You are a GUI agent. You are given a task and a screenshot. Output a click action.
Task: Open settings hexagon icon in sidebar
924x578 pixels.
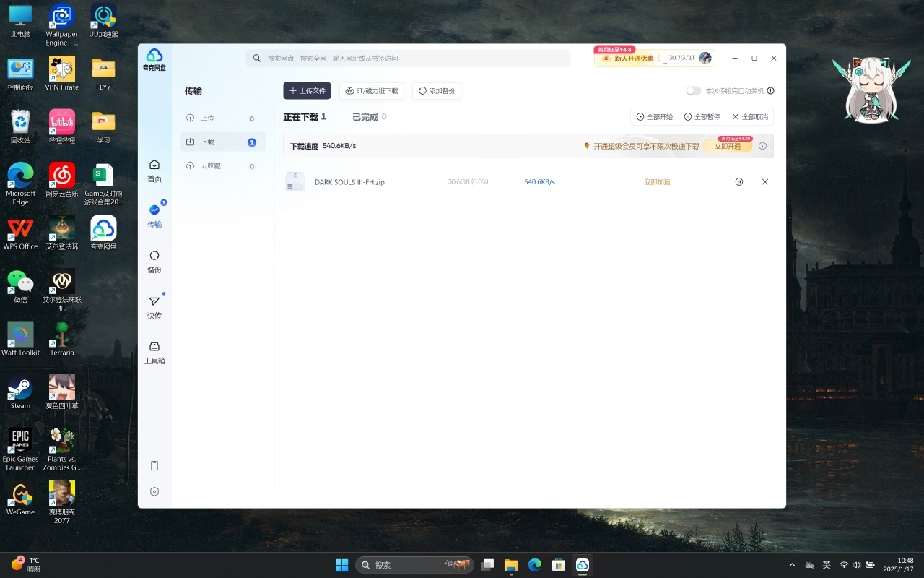(x=154, y=491)
